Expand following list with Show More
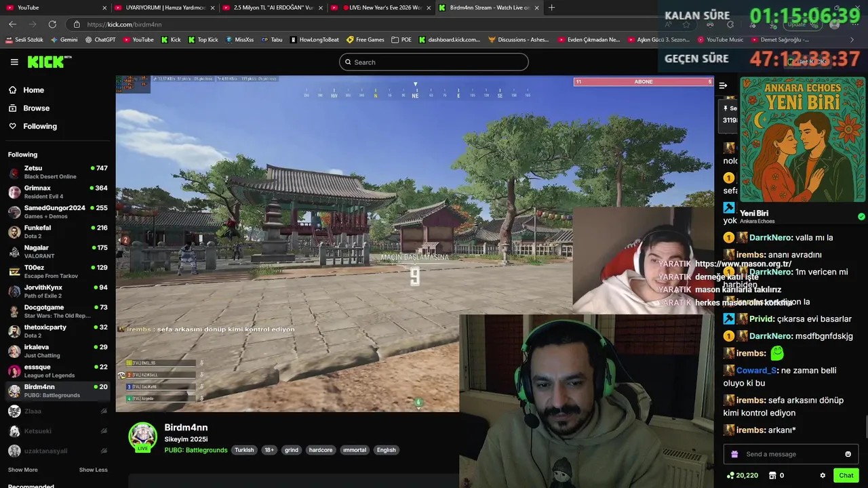 pos(22,470)
